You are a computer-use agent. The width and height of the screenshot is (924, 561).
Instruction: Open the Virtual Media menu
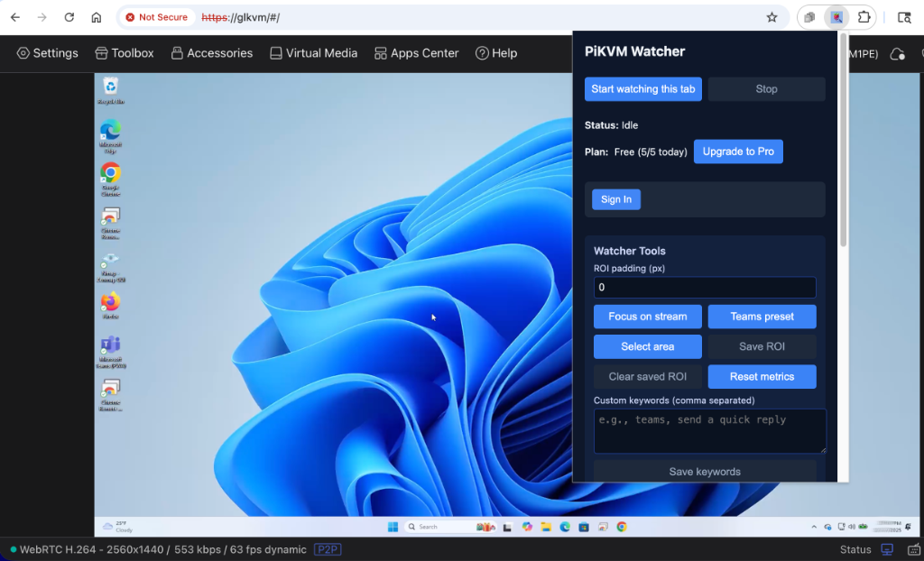point(313,53)
